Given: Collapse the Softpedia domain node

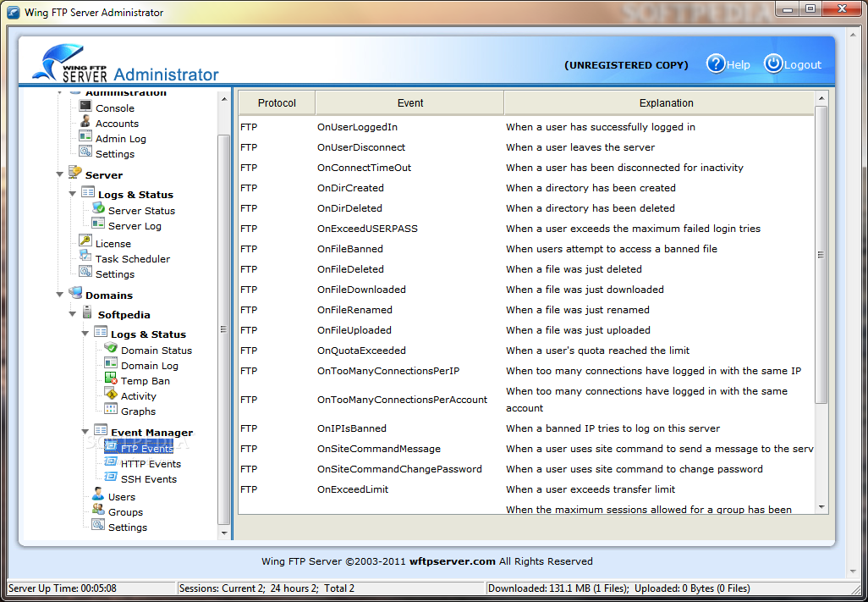Looking at the screenshot, I should (x=73, y=314).
